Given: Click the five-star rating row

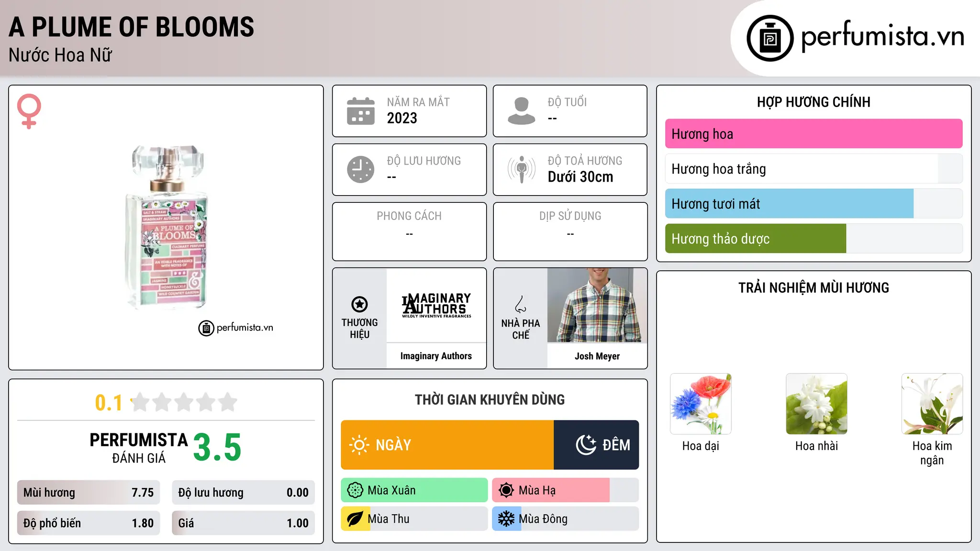Looking at the screenshot, I should (x=184, y=402).
